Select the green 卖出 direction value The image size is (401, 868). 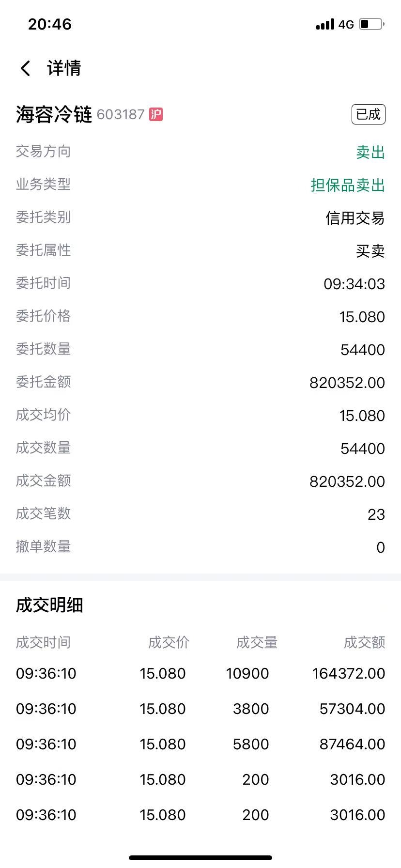tap(370, 152)
